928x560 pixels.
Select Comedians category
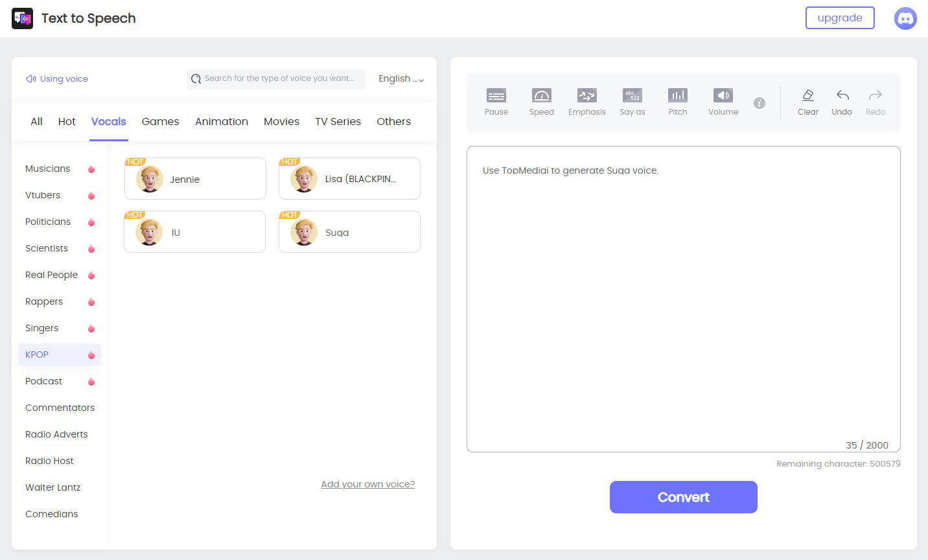(51, 514)
